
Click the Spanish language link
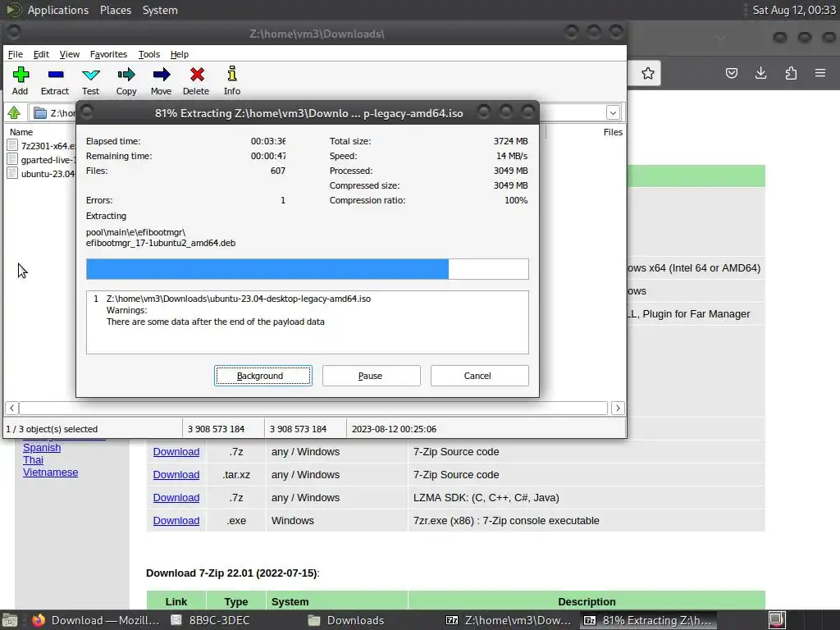click(x=42, y=447)
